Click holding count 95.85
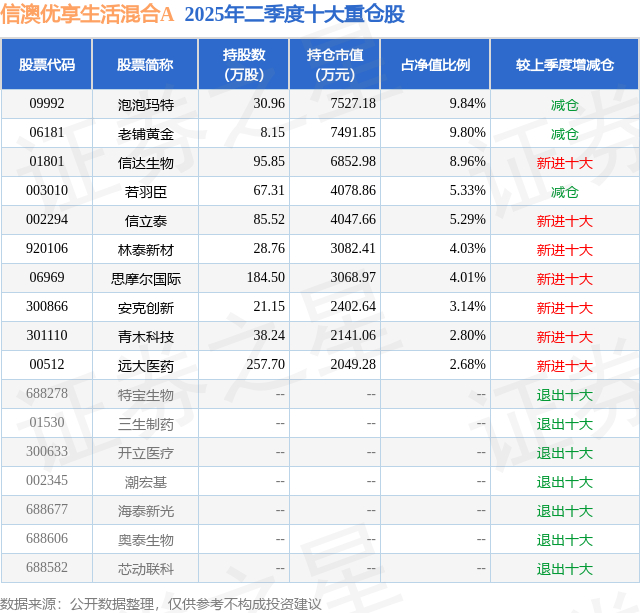This screenshot has height=613, width=640. point(269,161)
